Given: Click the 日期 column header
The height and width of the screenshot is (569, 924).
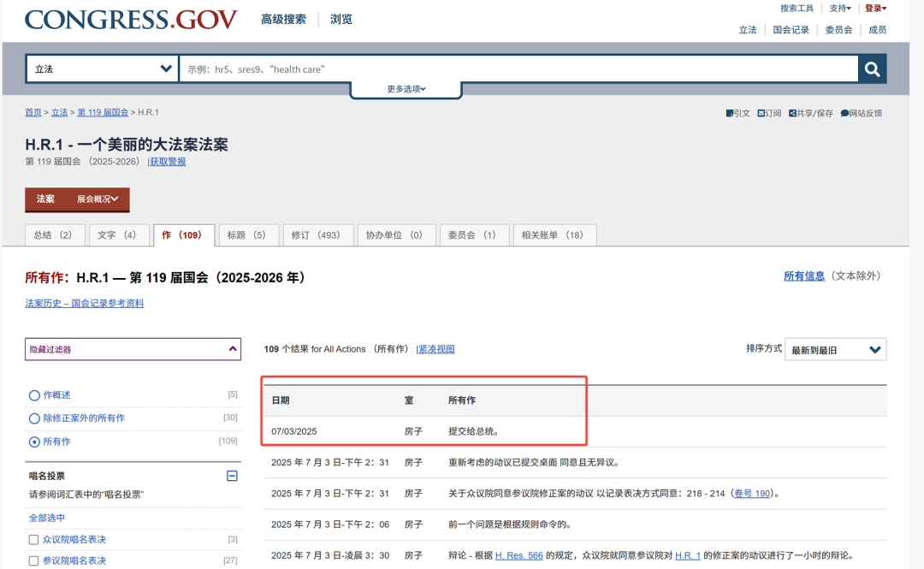Looking at the screenshot, I should coord(281,400).
